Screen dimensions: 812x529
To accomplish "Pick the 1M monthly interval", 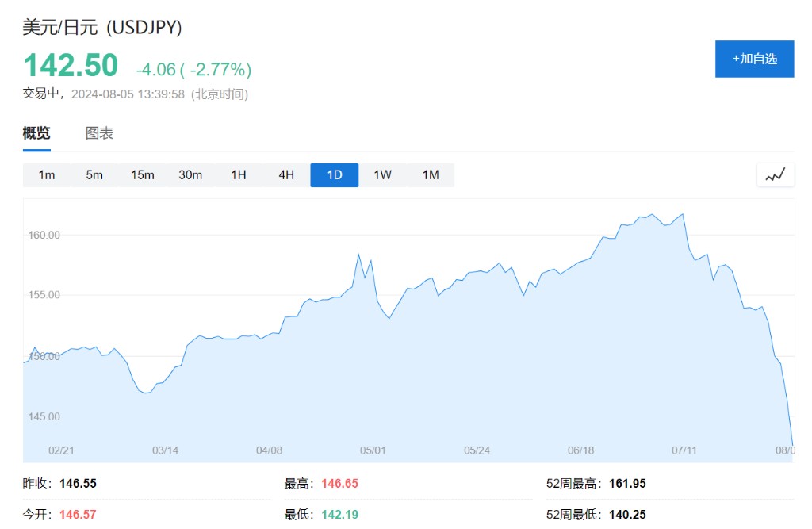I will pos(431,175).
